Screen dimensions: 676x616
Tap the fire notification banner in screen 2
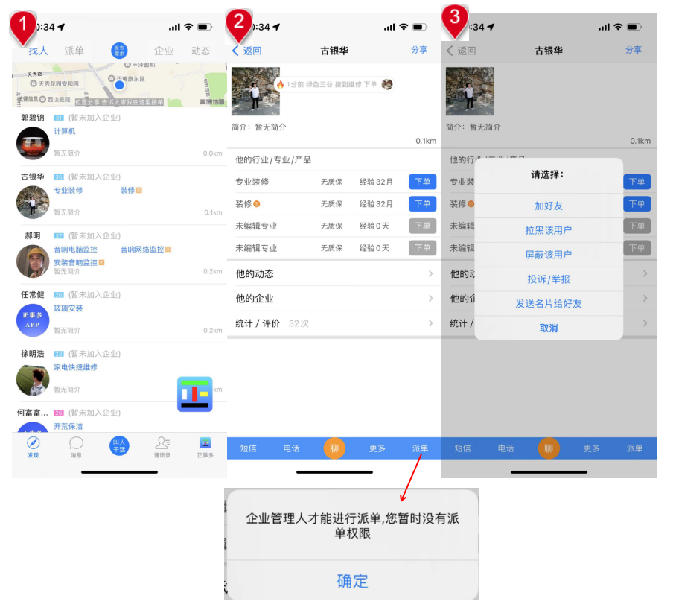tap(334, 85)
